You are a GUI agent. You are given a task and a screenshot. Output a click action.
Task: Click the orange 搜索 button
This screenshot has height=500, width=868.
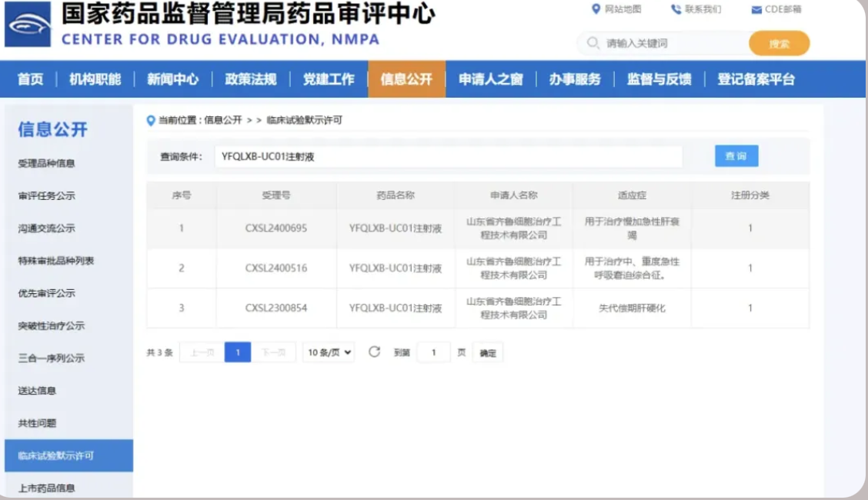click(779, 43)
